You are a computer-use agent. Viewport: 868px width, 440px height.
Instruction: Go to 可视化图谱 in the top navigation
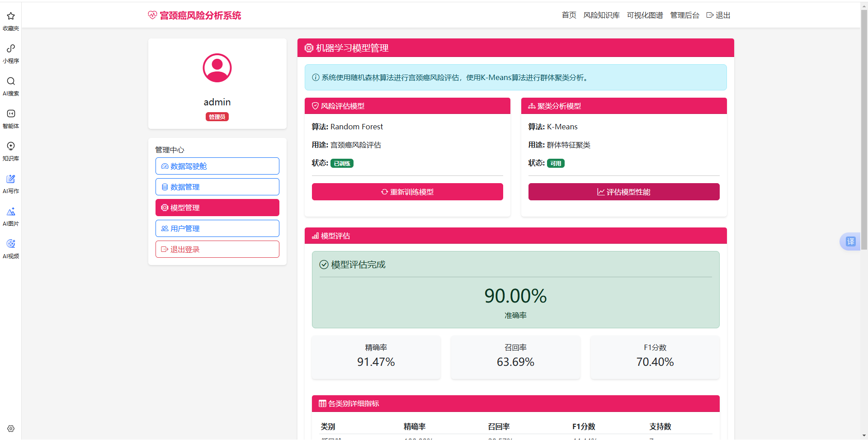[x=645, y=15]
